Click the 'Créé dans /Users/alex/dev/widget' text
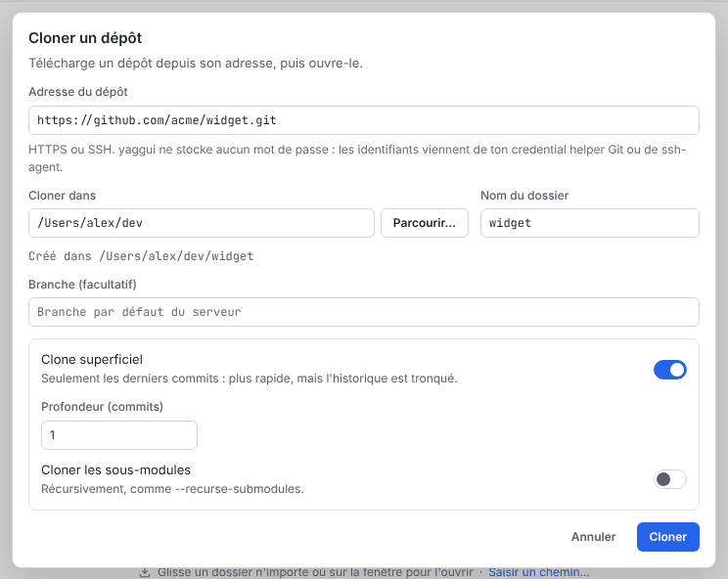Image resolution: width=728 pixels, height=579 pixels. pyautogui.click(x=141, y=256)
